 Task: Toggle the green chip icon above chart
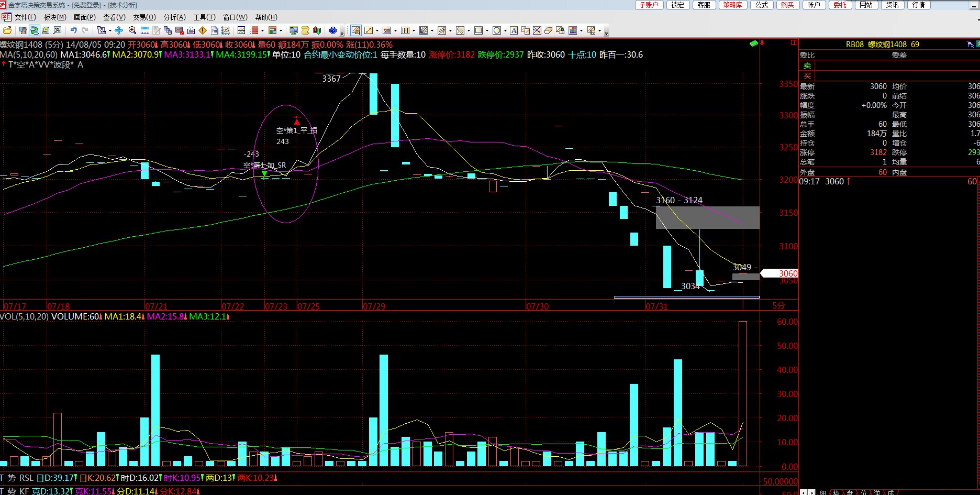[754, 43]
